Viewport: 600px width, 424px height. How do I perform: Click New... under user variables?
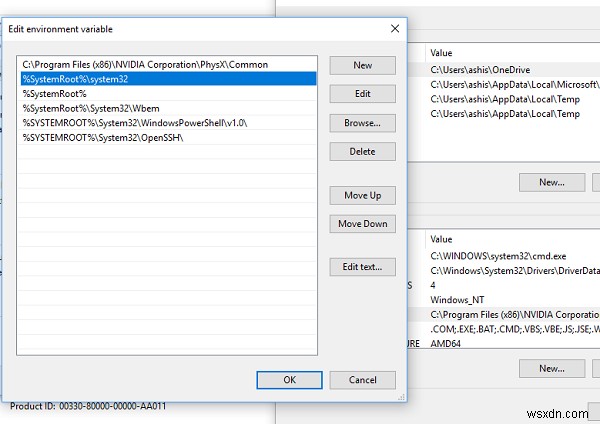[552, 183]
